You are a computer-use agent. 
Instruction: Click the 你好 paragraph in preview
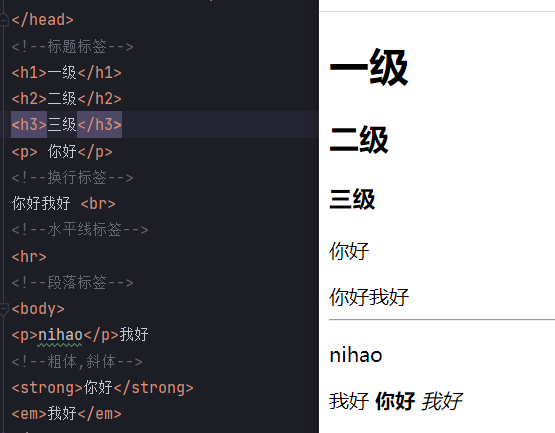pos(349,251)
